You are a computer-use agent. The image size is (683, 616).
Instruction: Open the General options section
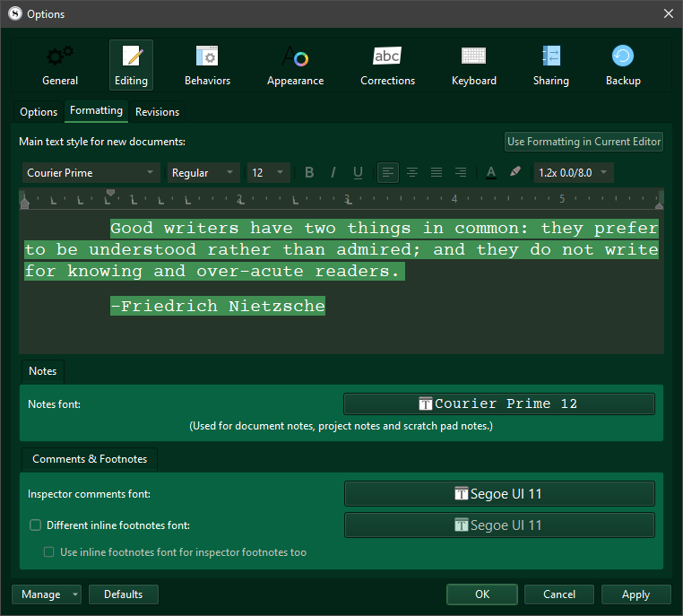[60, 65]
